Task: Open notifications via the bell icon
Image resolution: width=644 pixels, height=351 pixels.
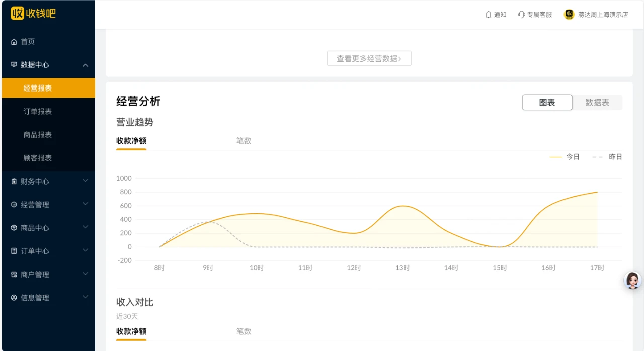Action: click(488, 15)
